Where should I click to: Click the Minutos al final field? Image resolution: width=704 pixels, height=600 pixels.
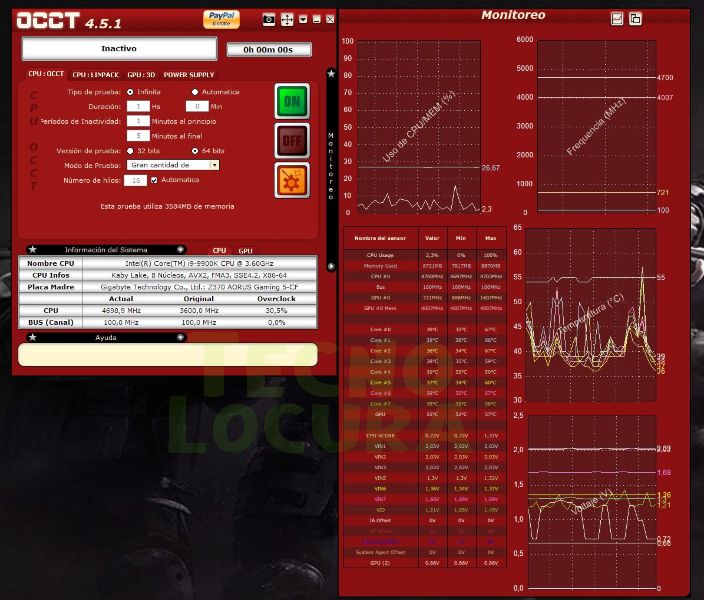click(138, 136)
